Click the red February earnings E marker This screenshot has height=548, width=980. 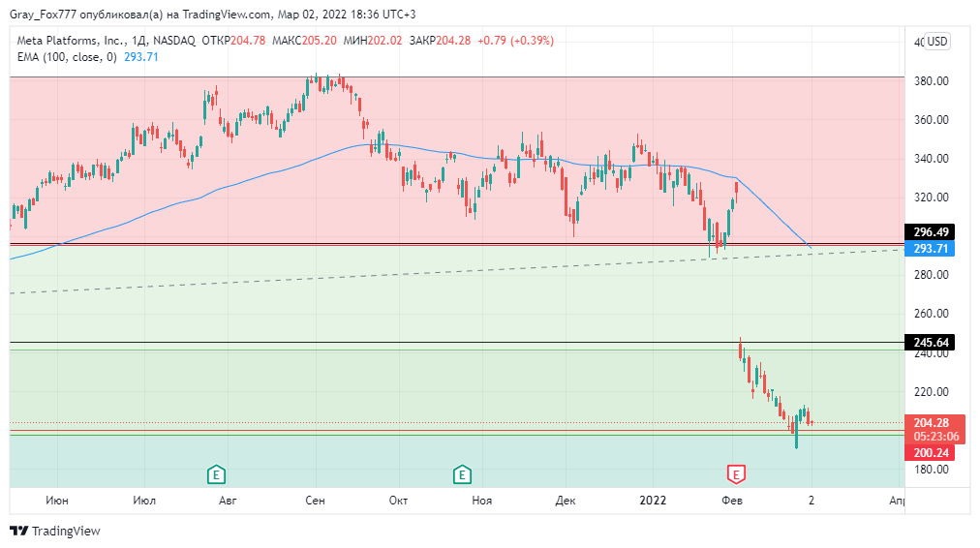(736, 474)
